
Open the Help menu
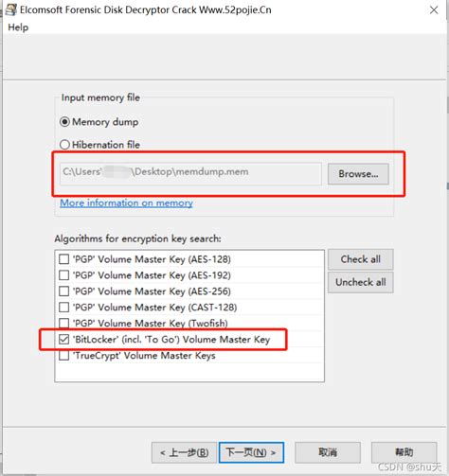click(18, 27)
